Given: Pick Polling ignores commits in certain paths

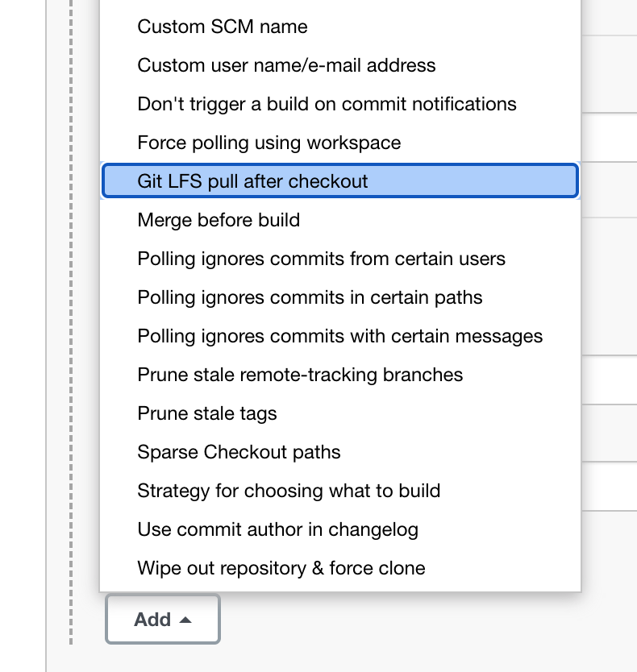Looking at the screenshot, I should (340, 297).
